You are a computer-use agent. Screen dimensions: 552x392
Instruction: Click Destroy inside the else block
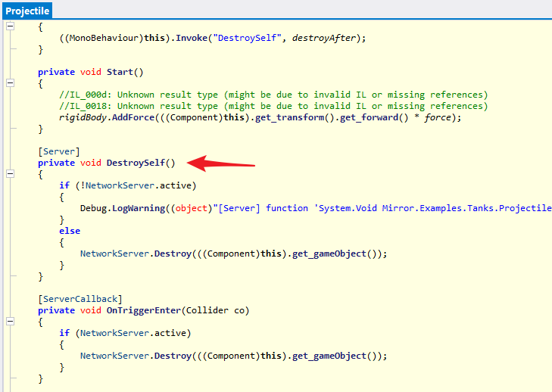pos(173,254)
